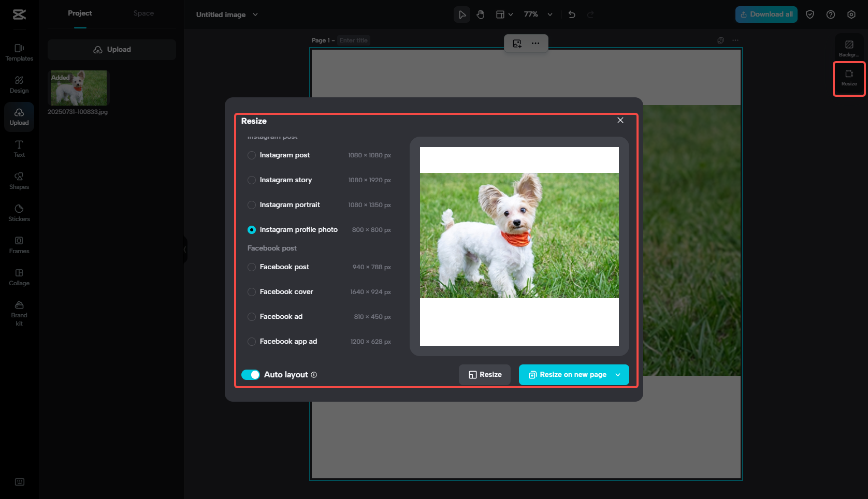Open the Background tool in right panel

pyautogui.click(x=849, y=48)
